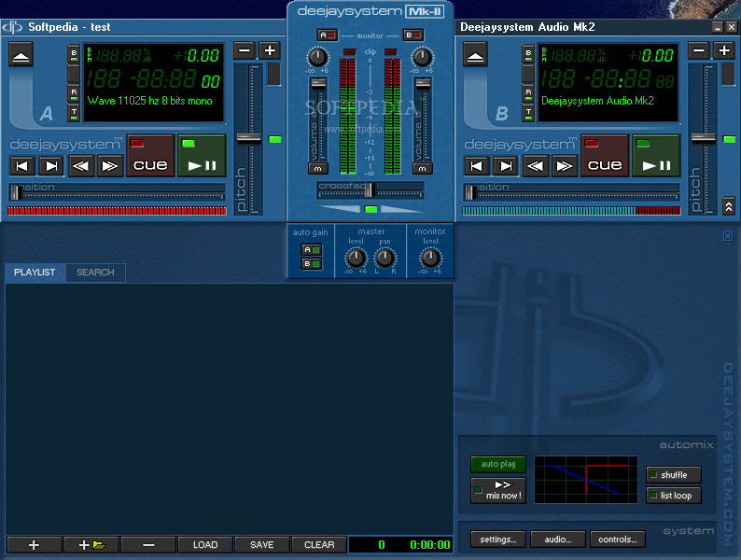Open the controls... dialog
This screenshot has height=560, width=741.
click(x=618, y=539)
